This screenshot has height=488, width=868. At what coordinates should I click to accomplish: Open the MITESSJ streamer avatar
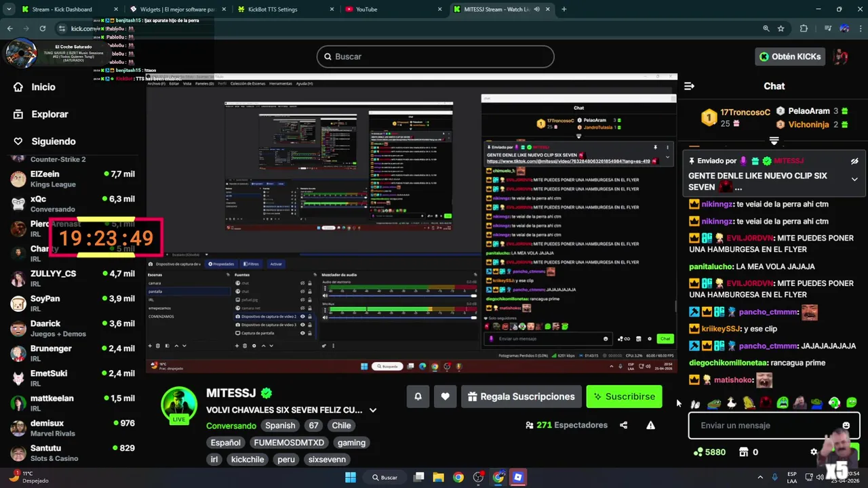[x=179, y=405]
